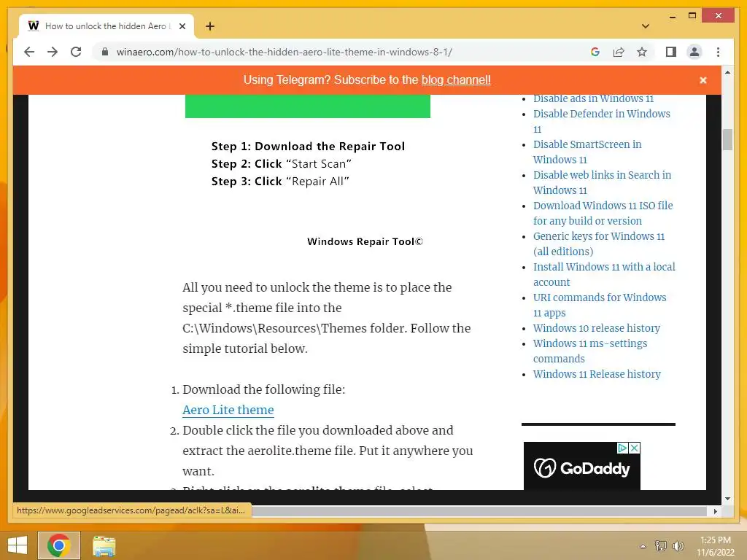
Task: Open 'Windows 11 ms-settings commands' link
Action: click(x=590, y=351)
